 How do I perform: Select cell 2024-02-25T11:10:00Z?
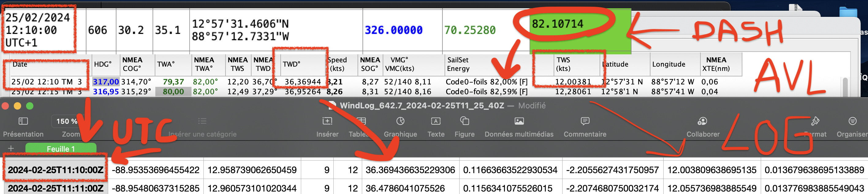click(55, 170)
